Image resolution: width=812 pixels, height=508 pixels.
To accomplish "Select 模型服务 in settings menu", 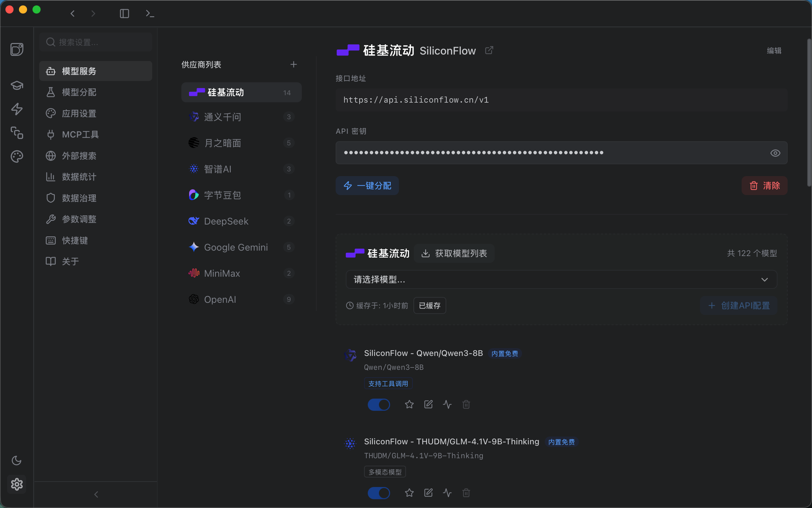I will tap(96, 71).
